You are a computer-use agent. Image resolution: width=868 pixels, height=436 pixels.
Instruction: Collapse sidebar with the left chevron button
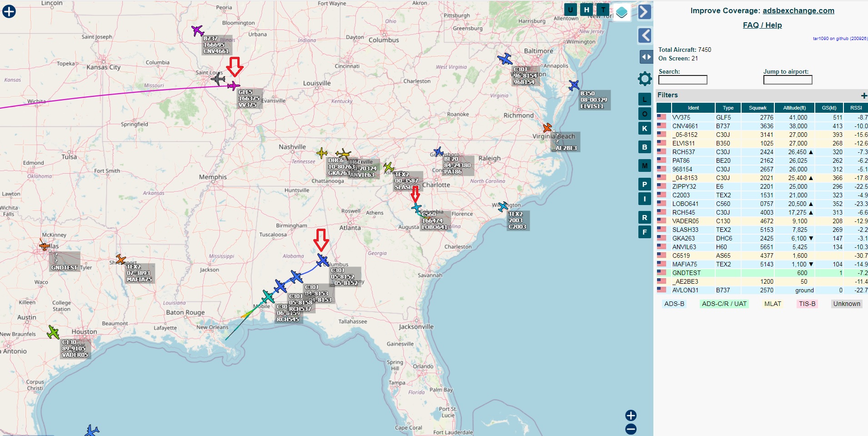(x=644, y=35)
